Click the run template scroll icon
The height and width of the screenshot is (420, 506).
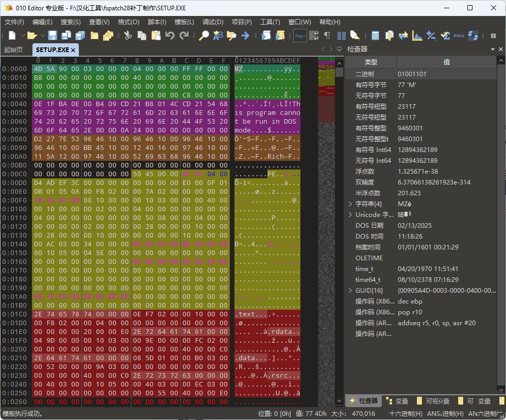[x=280, y=35]
